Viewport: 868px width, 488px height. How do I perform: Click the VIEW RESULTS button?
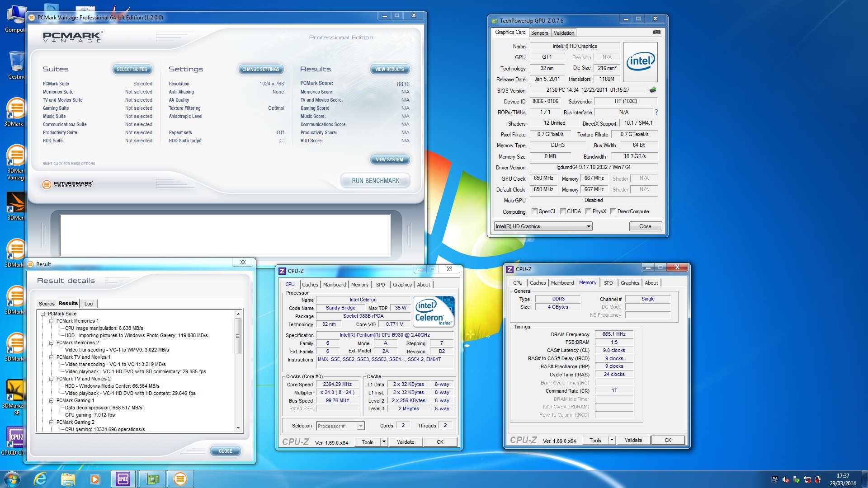tap(390, 69)
